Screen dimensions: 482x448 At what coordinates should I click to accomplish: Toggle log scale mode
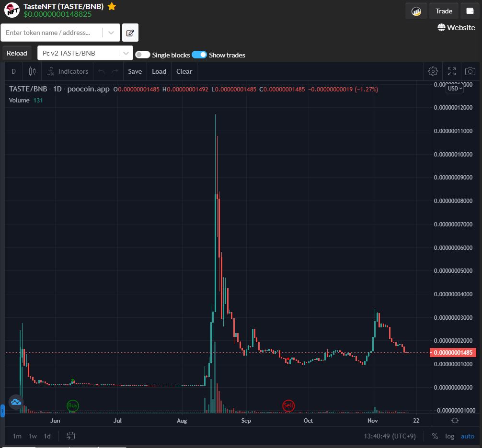pos(449,436)
